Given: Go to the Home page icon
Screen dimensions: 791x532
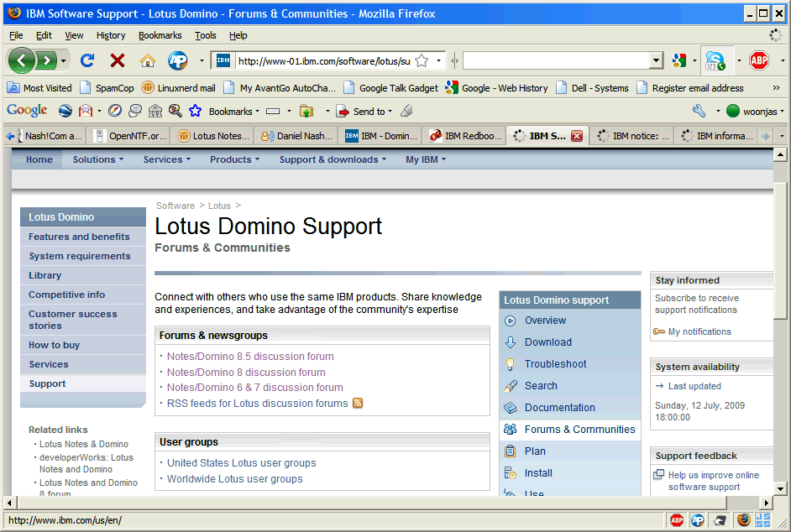Looking at the screenshot, I should point(148,61).
